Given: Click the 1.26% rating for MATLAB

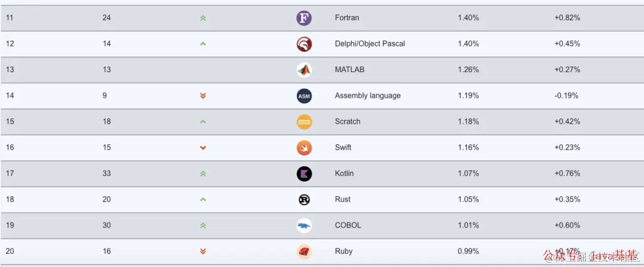Looking at the screenshot, I should (468, 69).
